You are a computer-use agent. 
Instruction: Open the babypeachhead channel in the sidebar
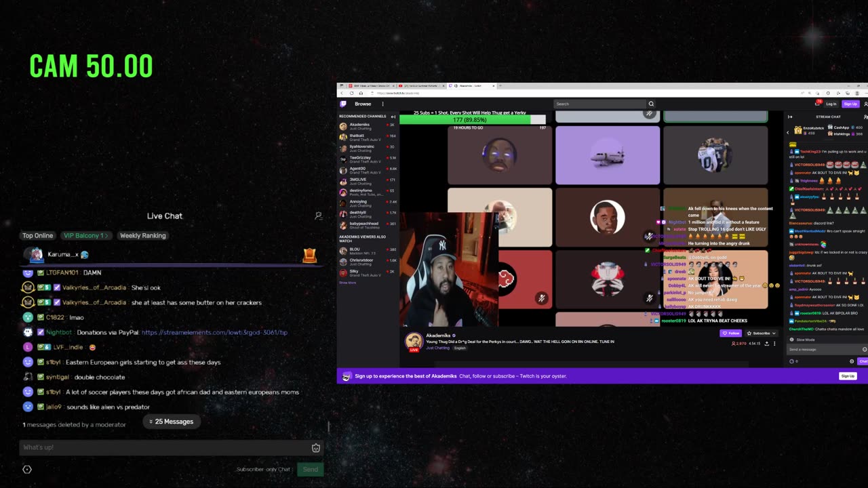368,225
